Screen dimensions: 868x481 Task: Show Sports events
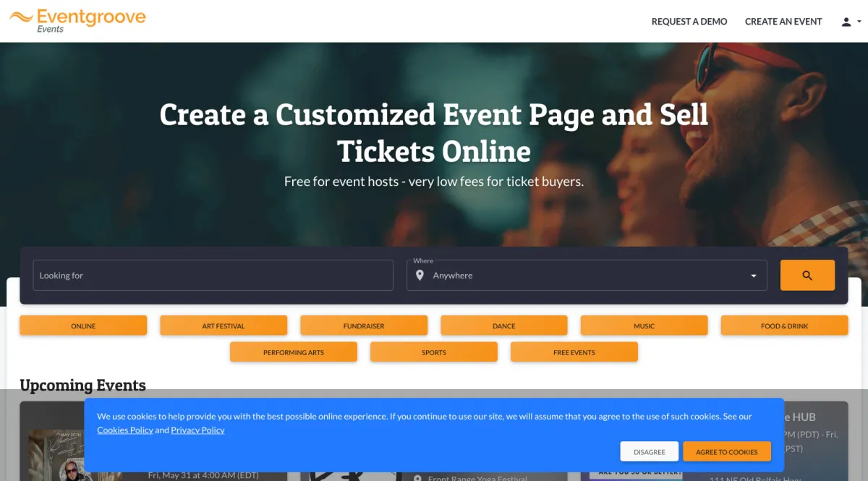tap(434, 352)
